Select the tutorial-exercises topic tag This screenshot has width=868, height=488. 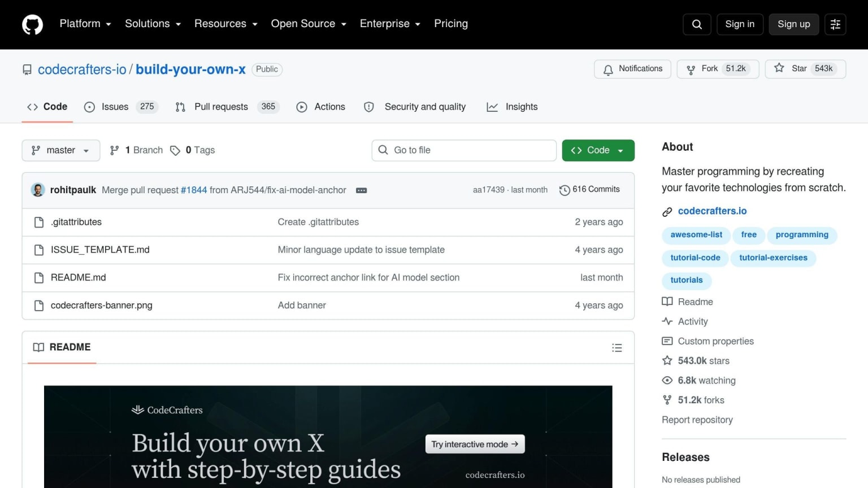tap(773, 258)
